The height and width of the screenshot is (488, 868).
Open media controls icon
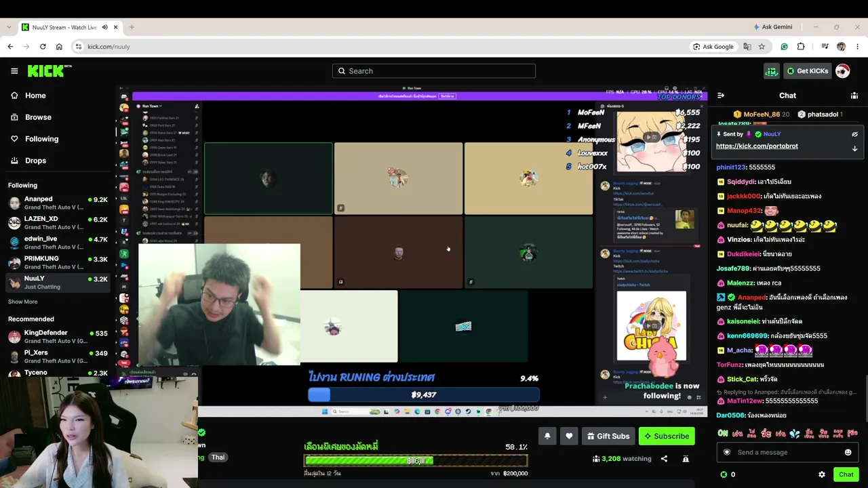825,47
